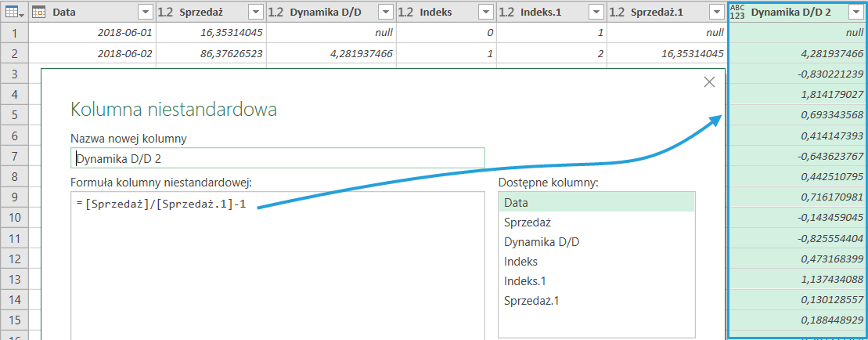Viewport: 868px width, 340px height.
Task: Click the date type icon on the Data column
Action: [39, 12]
